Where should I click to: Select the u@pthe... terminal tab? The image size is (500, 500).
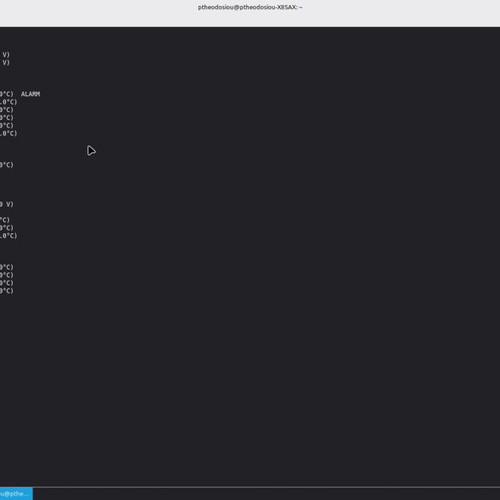click(x=16, y=494)
